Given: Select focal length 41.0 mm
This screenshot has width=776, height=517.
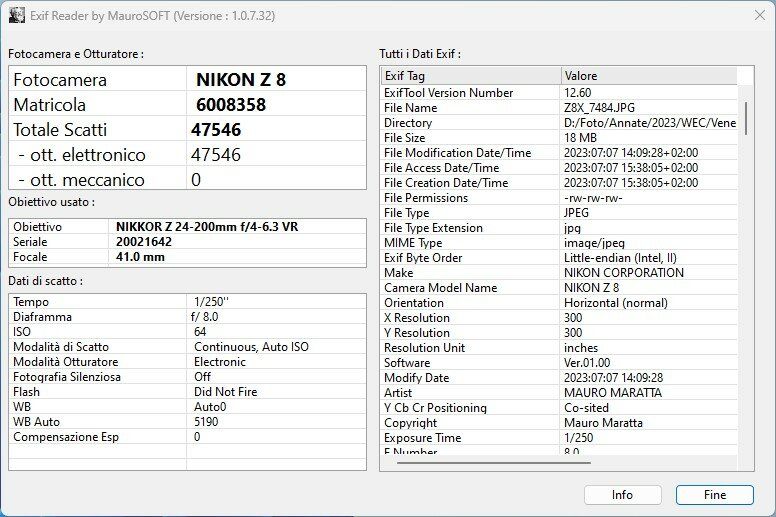Looking at the screenshot, I should coord(140,257).
